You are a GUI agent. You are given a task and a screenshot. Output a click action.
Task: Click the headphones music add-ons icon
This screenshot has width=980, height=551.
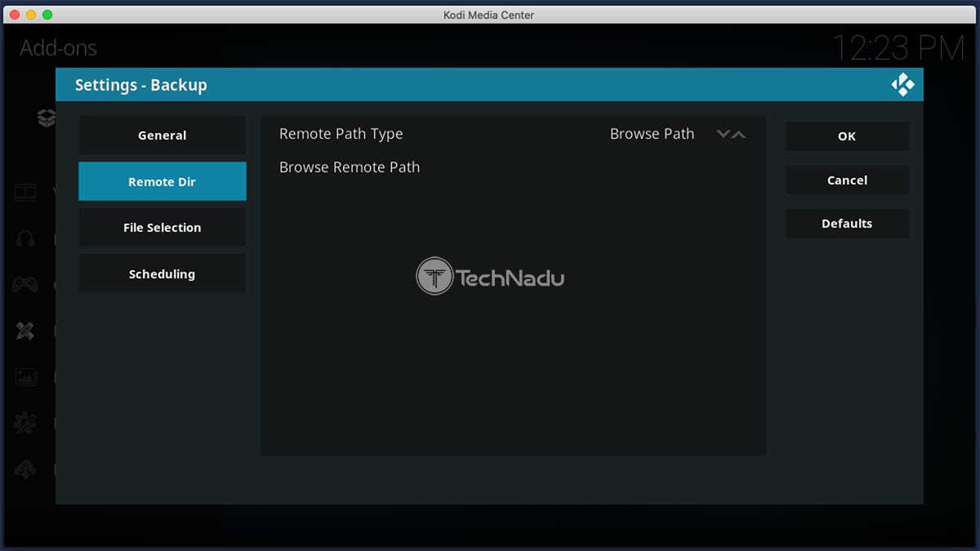pyautogui.click(x=25, y=238)
